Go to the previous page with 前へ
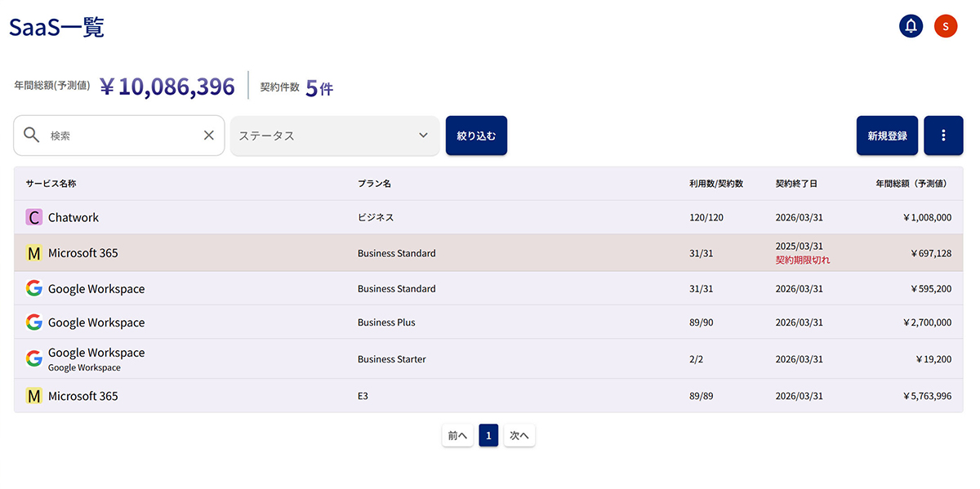This screenshot has width=980, height=489. point(457,436)
